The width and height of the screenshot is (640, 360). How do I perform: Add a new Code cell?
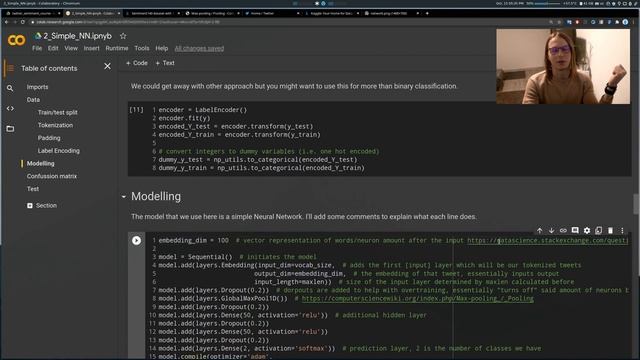pos(137,63)
